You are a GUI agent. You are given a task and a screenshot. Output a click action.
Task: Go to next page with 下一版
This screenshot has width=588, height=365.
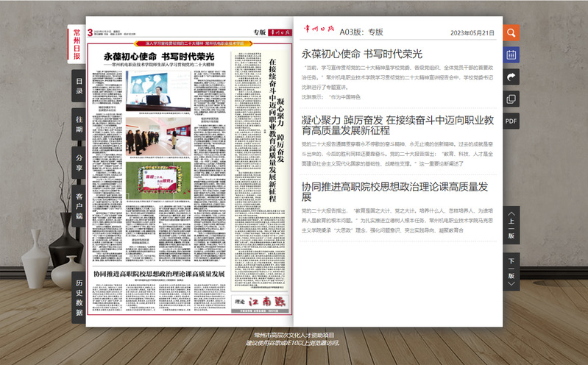coord(511,270)
